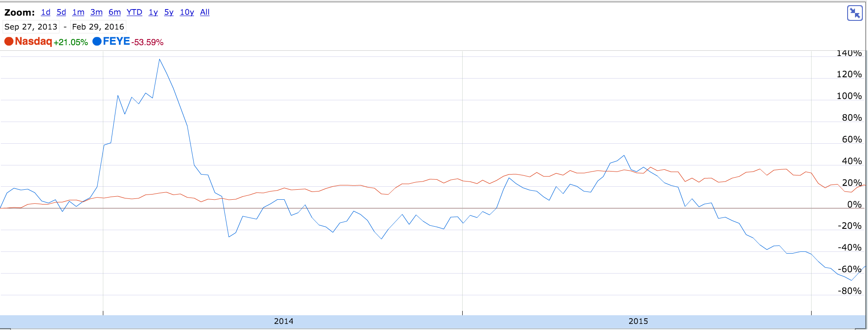
Task: Set zoom to YTD
Action: (x=135, y=12)
